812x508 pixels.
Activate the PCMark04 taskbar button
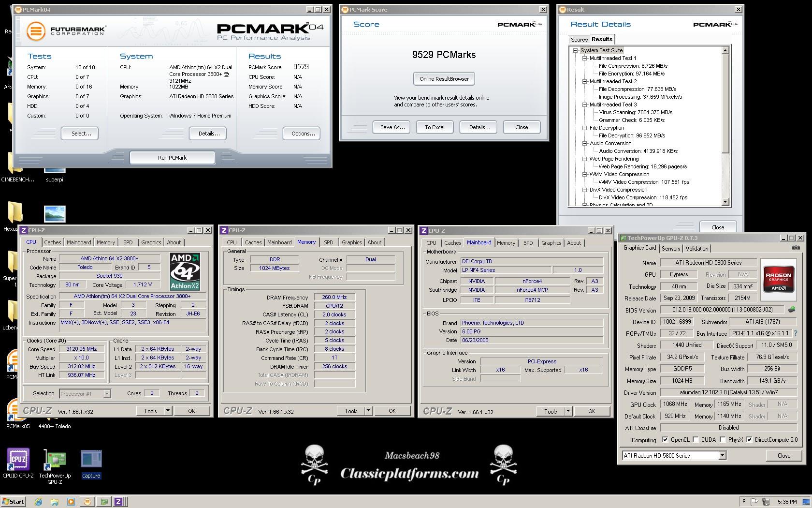click(87, 502)
